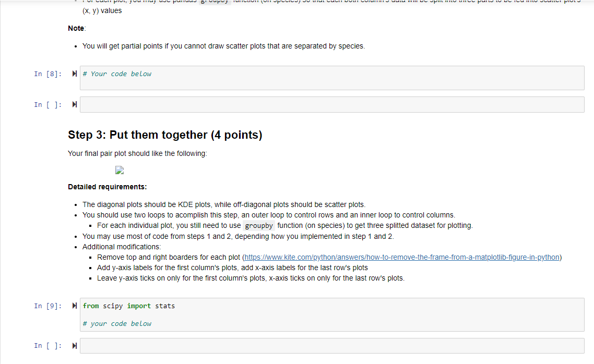
Task: Click the In [8]: prompt label
Action: pos(47,74)
